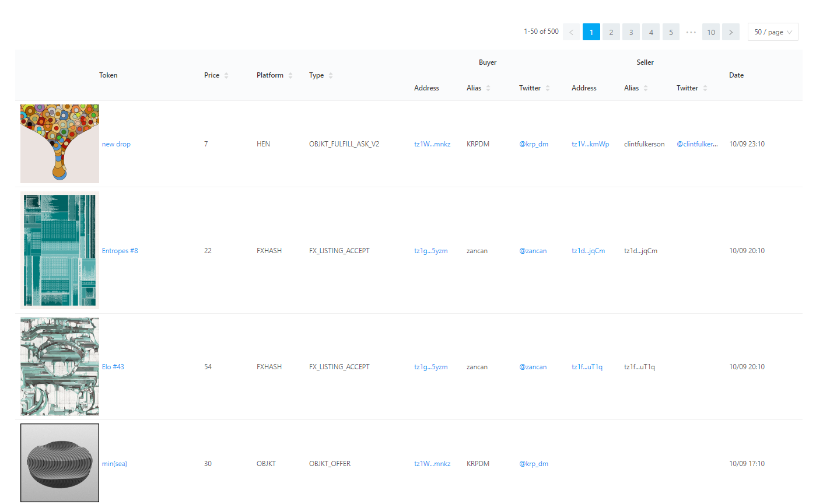This screenshot has width=816, height=504.
Task: Click the Elo #43 artwork thumbnail
Action: 59,366
